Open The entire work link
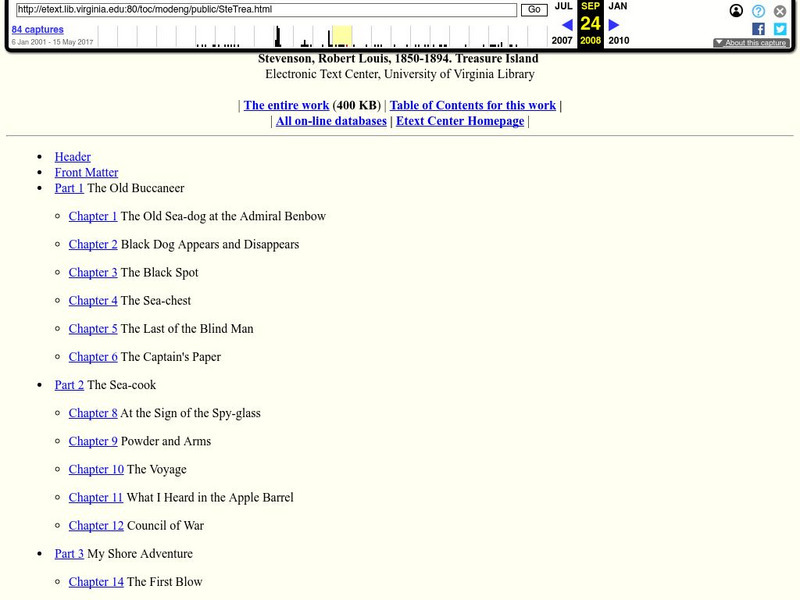Image resolution: width=800 pixels, height=600 pixels. point(287,105)
